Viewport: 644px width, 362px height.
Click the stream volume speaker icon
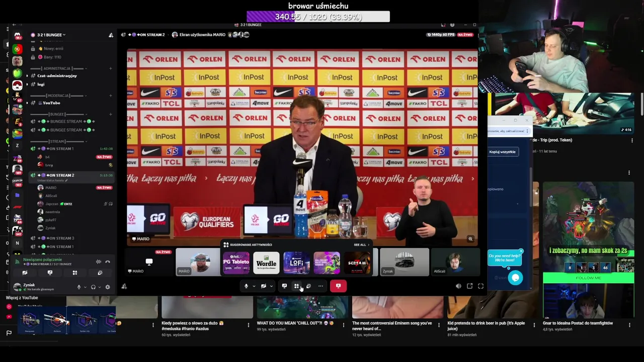click(458, 286)
